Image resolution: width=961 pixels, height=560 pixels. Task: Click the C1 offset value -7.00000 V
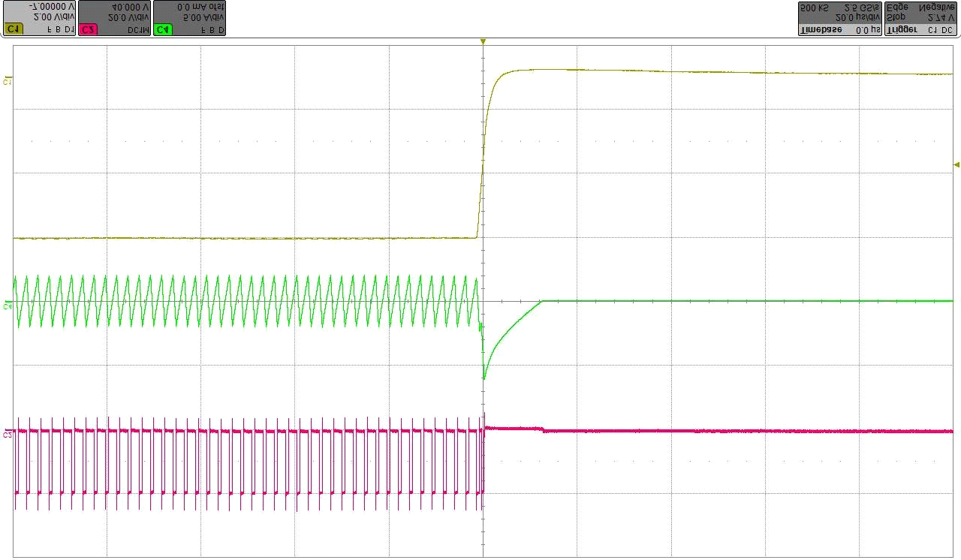[51, 6]
